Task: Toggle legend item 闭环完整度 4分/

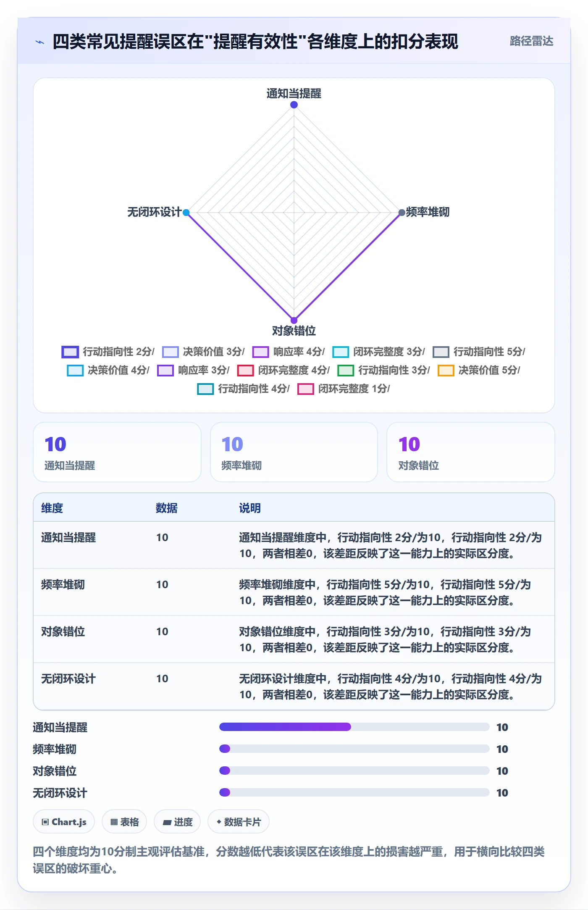Action: pyautogui.click(x=283, y=370)
